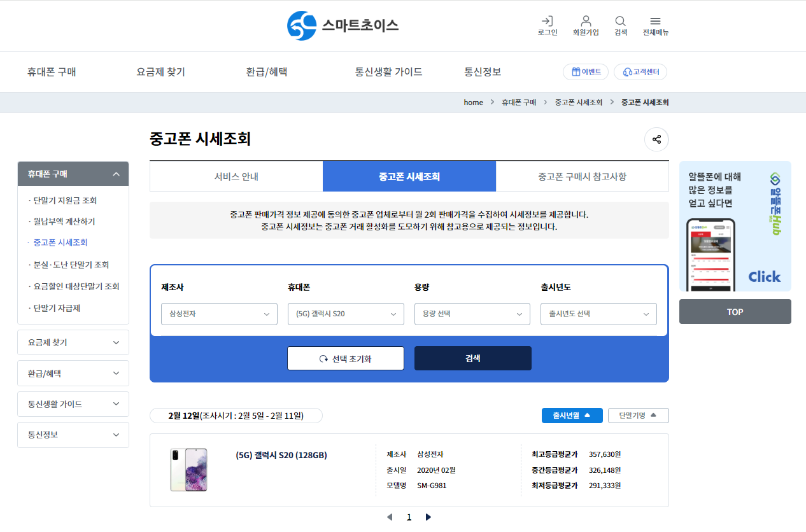Click the (5G) 갤럭시 S20 (128GB) title
The image size is (806, 532).
(x=281, y=455)
